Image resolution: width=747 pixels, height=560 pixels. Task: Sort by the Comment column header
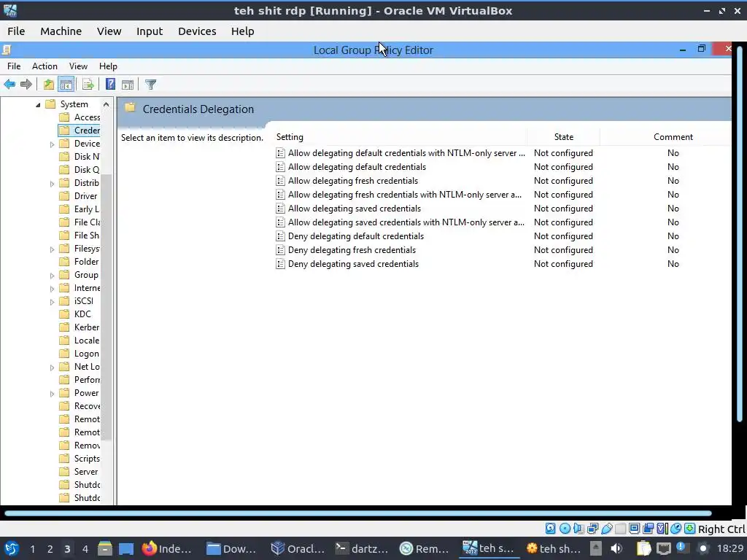click(673, 136)
